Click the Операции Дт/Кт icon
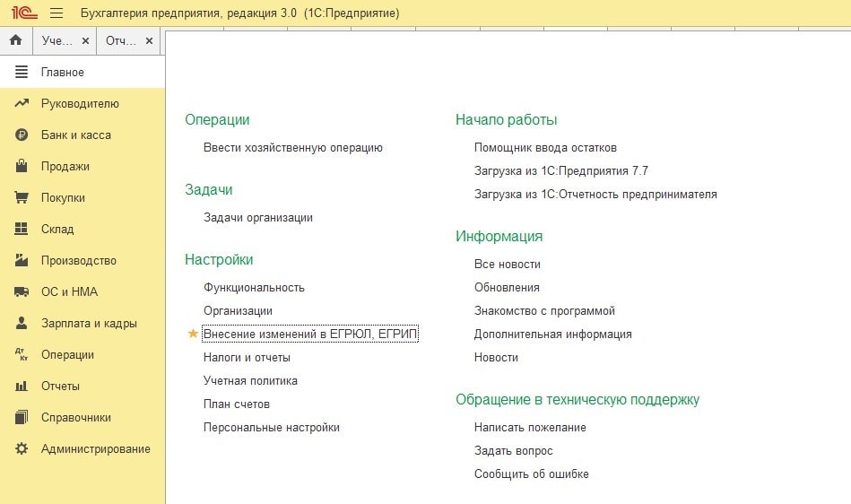This screenshot has height=504, width=851. pyautogui.click(x=22, y=355)
